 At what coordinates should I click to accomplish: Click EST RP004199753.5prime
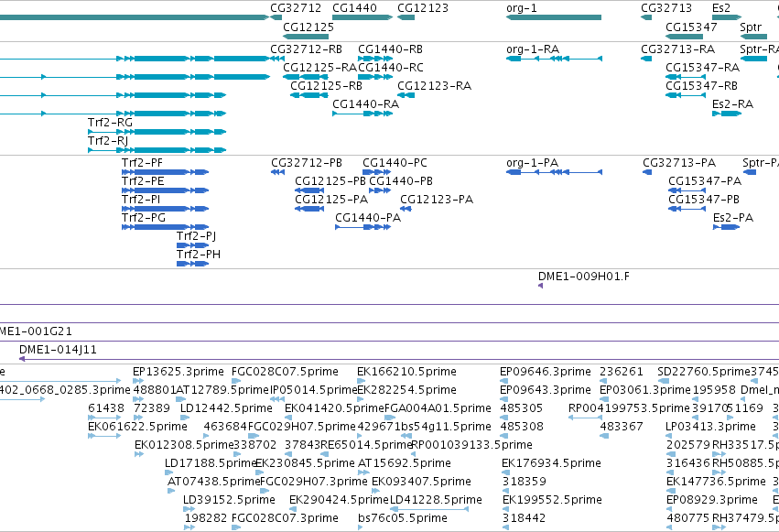585,418
